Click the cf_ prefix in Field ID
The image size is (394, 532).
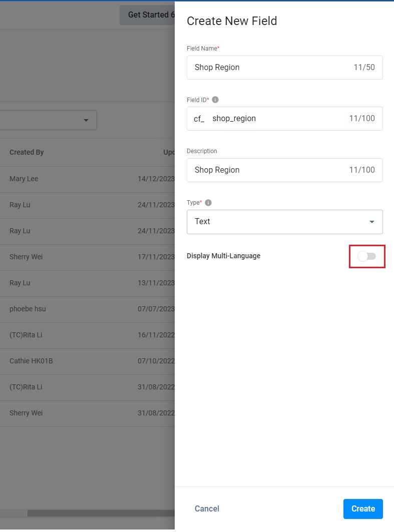pos(199,119)
